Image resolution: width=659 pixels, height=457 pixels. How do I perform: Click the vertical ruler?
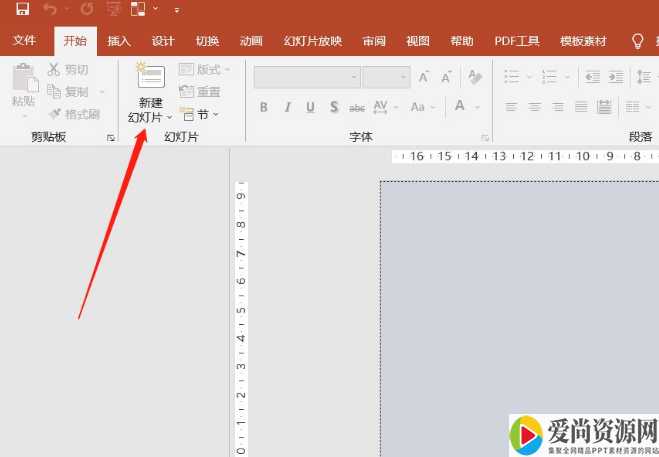pyautogui.click(x=241, y=319)
